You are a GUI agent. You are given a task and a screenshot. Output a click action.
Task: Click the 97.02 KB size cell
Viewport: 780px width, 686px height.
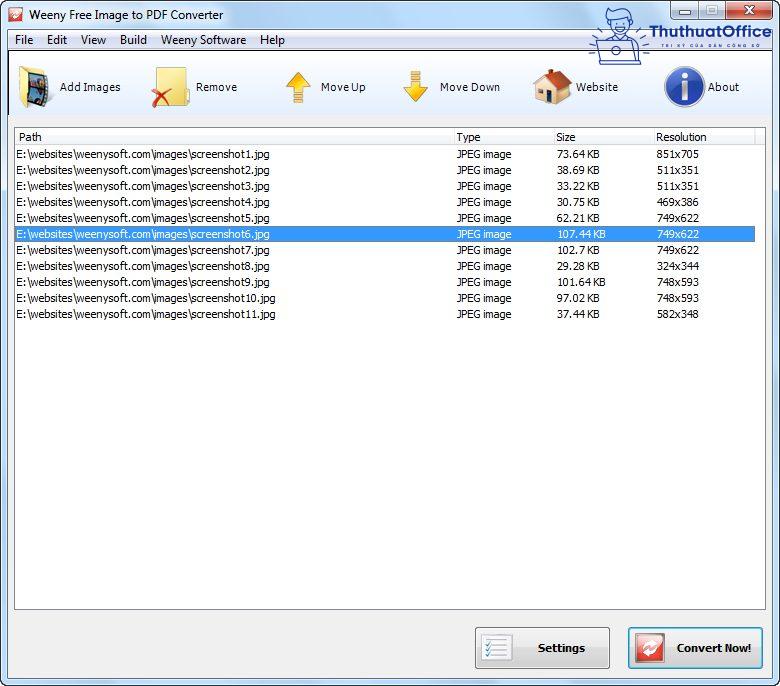pyautogui.click(x=578, y=298)
